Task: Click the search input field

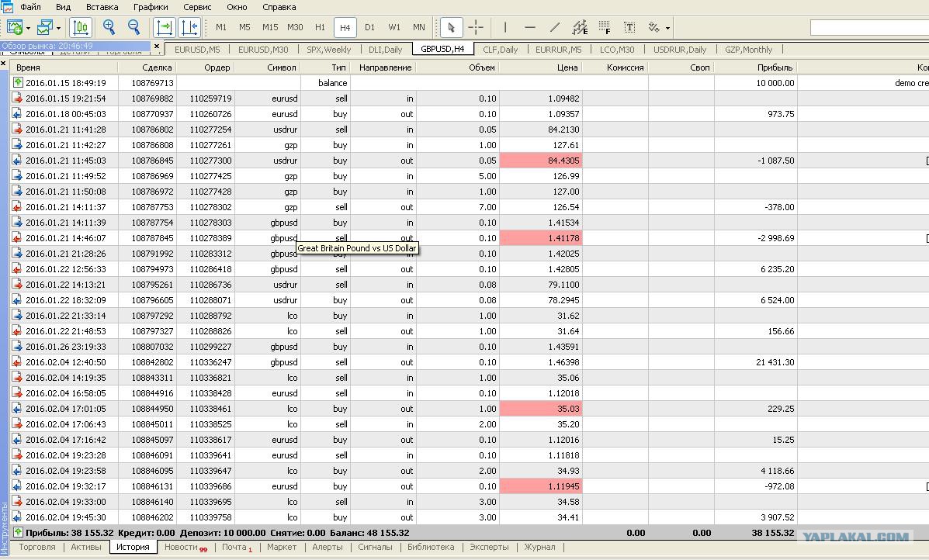Action: (x=869, y=27)
